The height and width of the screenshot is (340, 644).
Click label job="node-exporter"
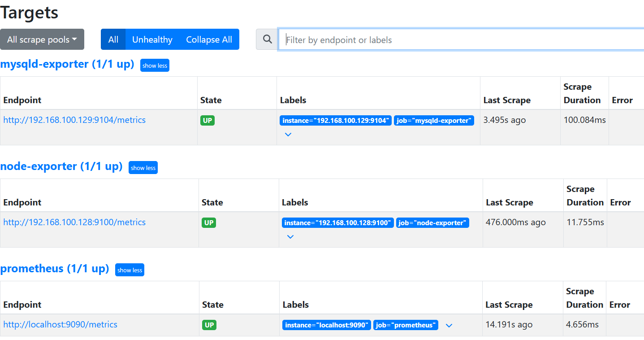tap(432, 222)
